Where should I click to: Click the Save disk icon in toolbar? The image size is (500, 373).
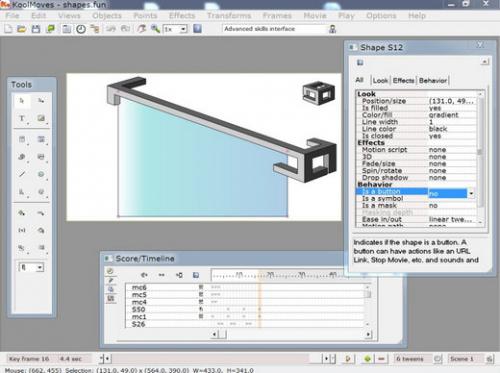[x=36, y=29]
